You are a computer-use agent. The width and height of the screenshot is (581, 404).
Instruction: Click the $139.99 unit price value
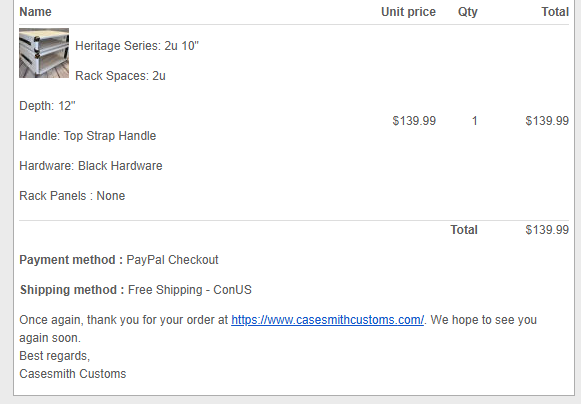pyautogui.click(x=414, y=121)
